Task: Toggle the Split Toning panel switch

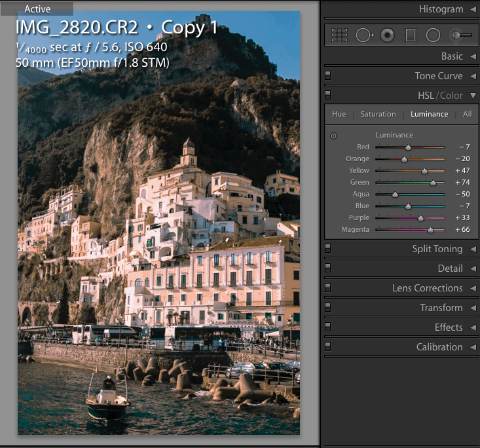Action: coord(328,248)
